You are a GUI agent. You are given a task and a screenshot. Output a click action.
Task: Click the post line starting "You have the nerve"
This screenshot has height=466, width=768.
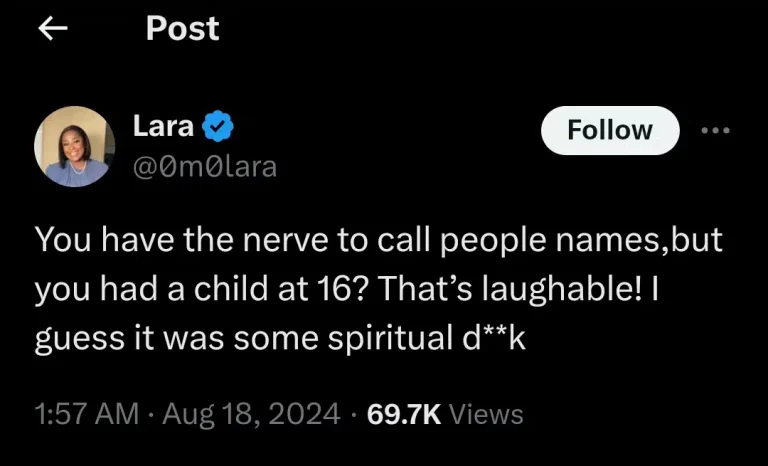[x=378, y=244]
